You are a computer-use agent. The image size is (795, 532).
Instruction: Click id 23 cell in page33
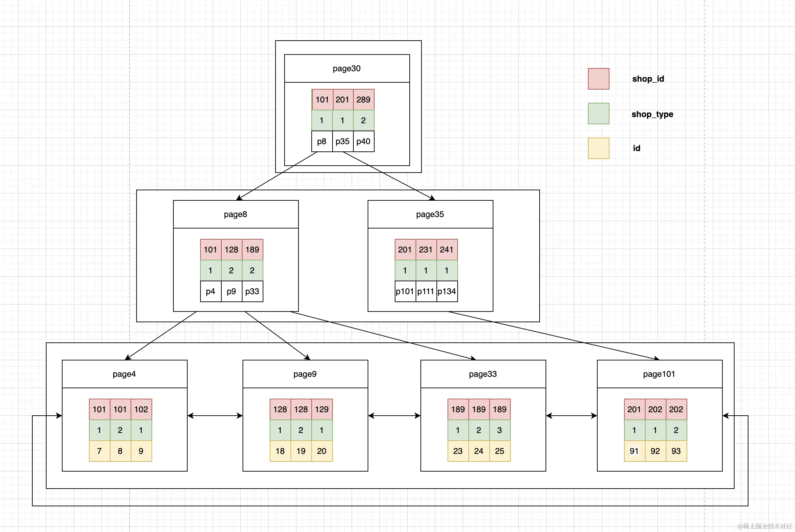(458, 451)
